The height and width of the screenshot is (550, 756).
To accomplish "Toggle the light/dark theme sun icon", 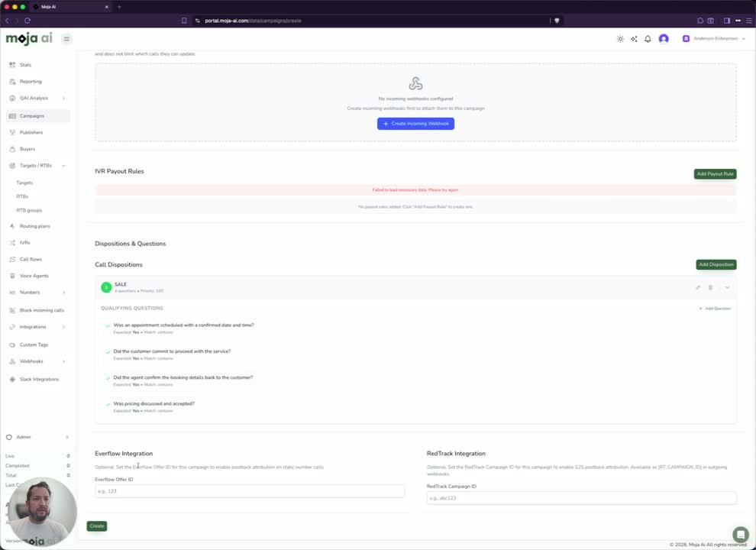I will [x=620, y=39].
